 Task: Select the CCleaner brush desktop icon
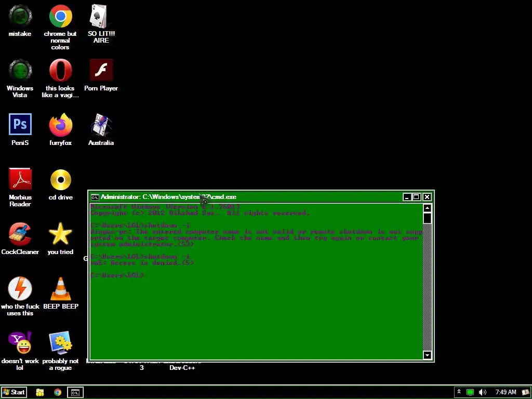[20, 234]
